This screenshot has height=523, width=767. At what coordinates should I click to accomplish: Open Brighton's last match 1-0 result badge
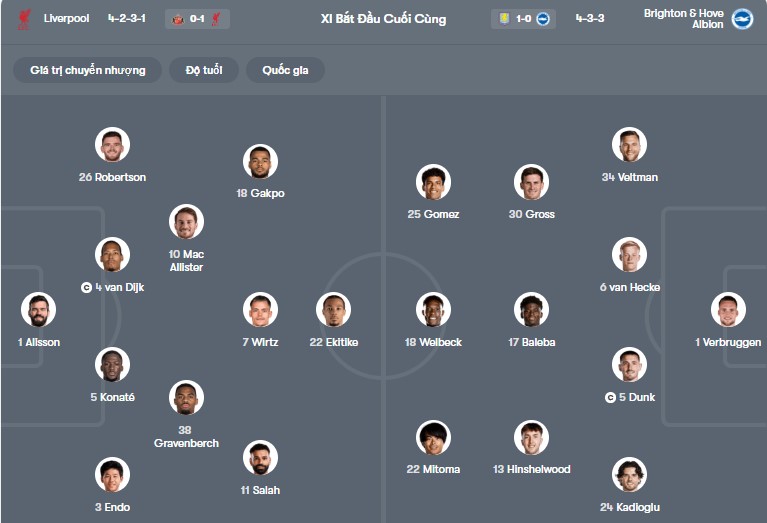(523, 19)
